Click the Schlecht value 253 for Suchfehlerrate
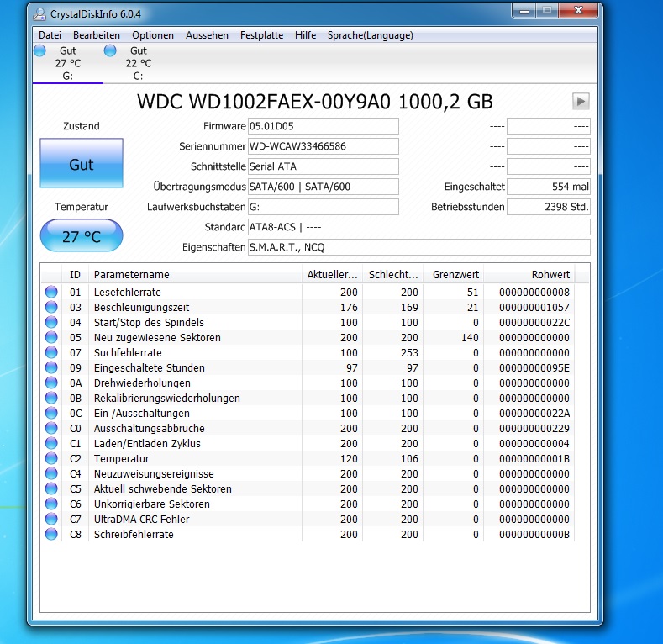Viewport: 663px width, 644px height. [x=409, y=353]
